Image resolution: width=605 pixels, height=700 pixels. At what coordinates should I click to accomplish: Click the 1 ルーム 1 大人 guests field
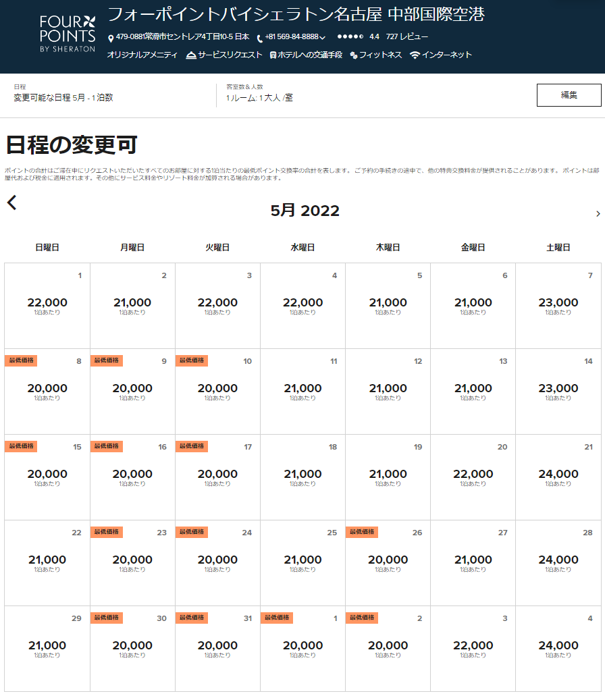(x=259, y=97)
